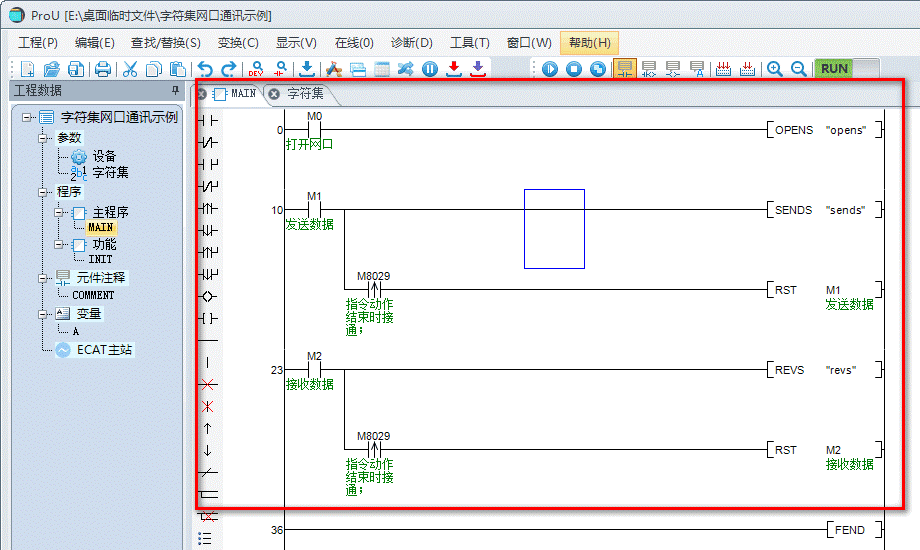Print the ladder program

(103, 69)
